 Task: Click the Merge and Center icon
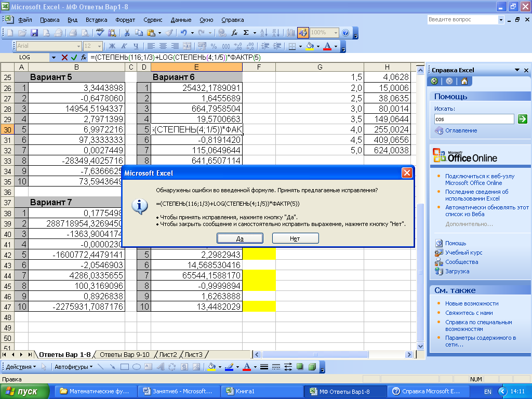pyautogui.click(x=187, y=46)
